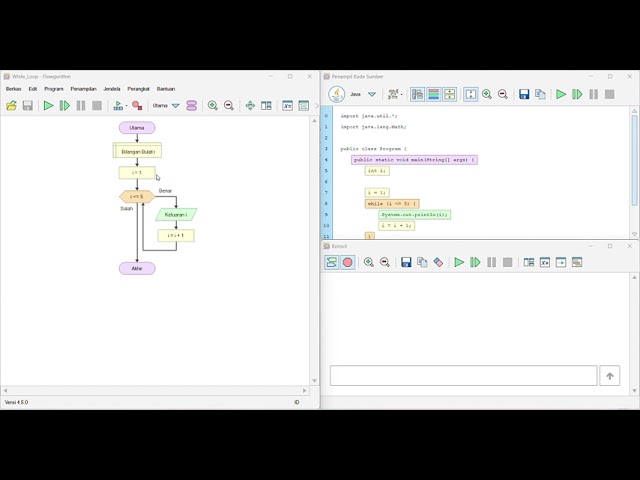Click the Konsol input text field

tap(463, 376)
